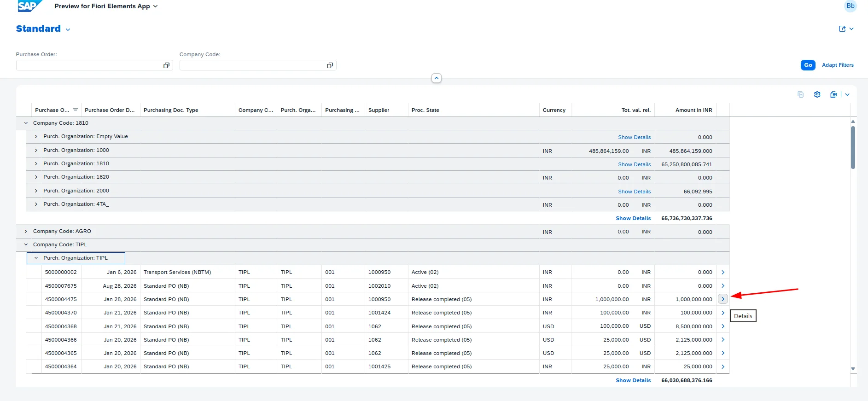868x401 pixels.
Task: Export table to spreadsheet
Action: click(833, 94)
